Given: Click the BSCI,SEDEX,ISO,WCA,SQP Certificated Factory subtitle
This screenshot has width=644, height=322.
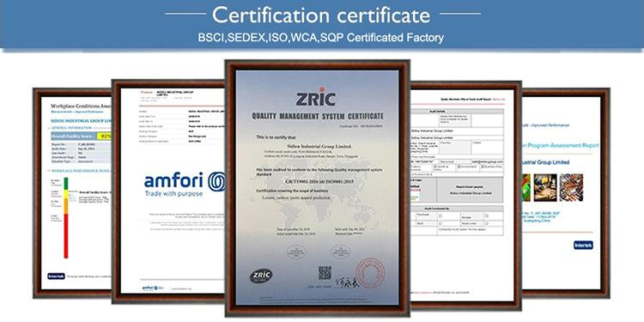Looking at the screenshot, I should pos(321,38).
